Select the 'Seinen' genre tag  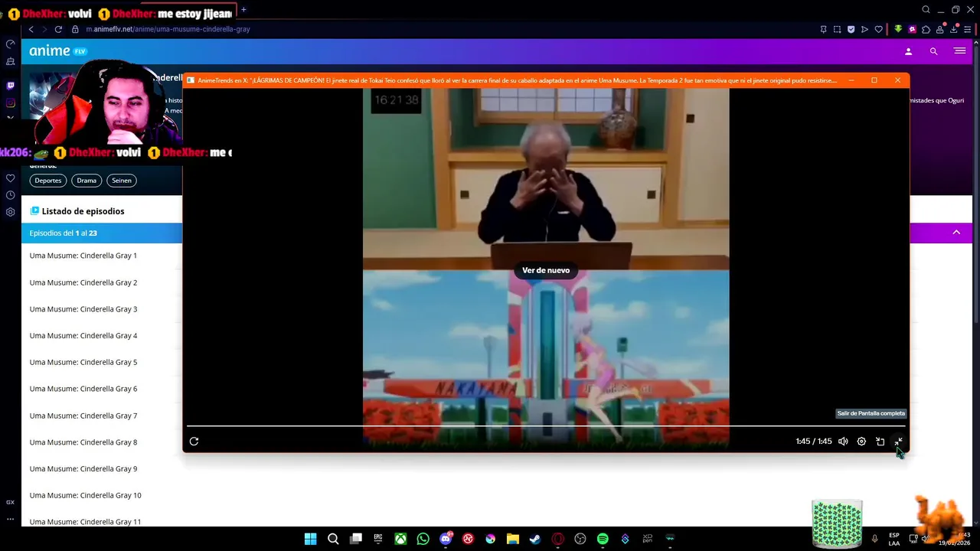pyautogui.click(x=122, y=181)
